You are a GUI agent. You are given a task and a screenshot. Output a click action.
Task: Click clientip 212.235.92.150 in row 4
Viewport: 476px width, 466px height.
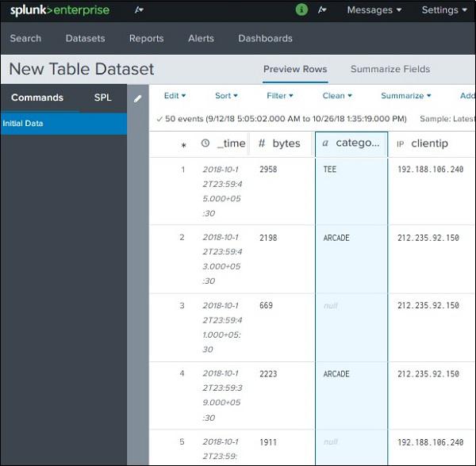click(428, 374)
